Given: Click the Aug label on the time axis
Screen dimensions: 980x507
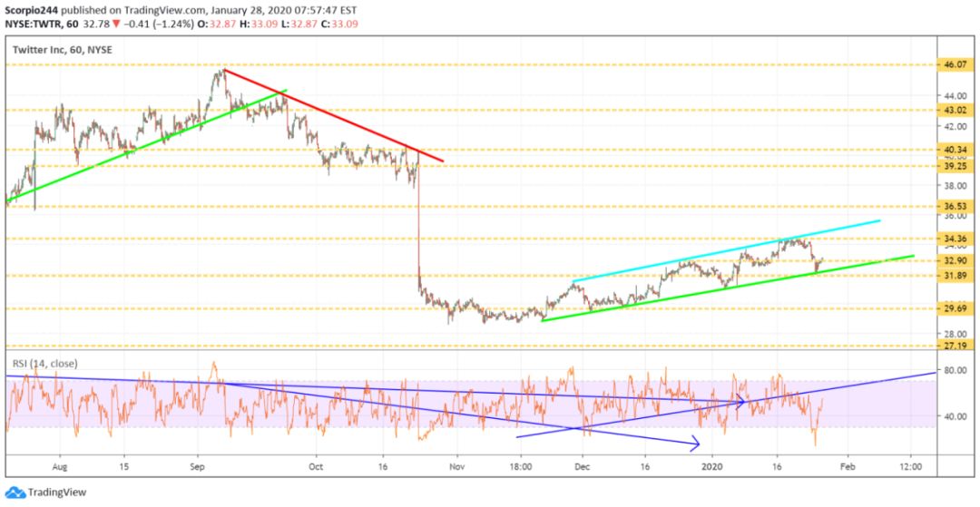Looking at the screenshot, I should click(x=60, y=466).
